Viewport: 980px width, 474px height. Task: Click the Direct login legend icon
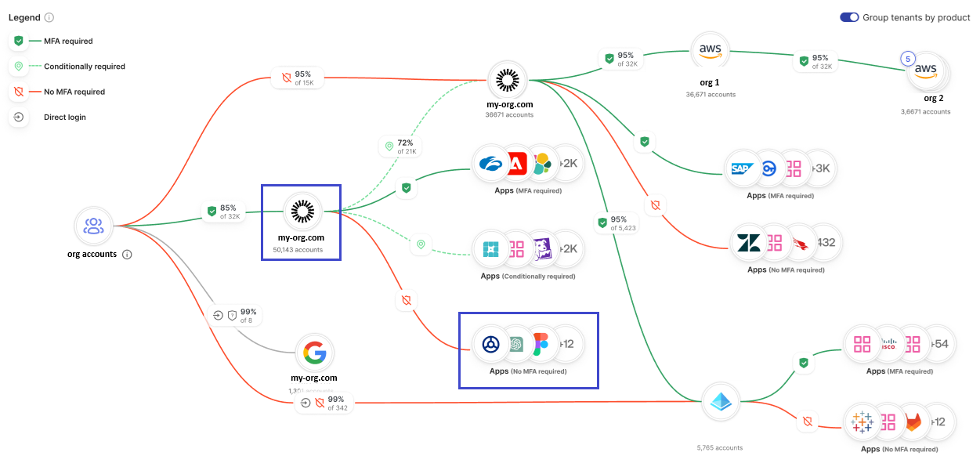(18, 118)
